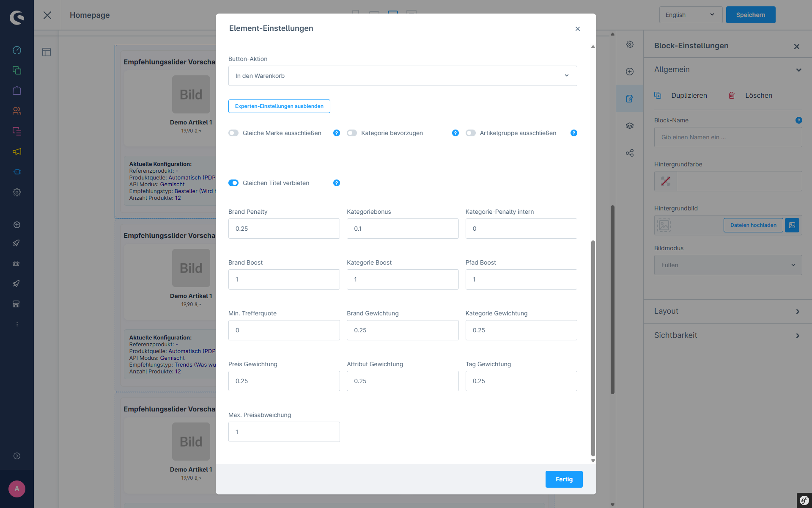Show help for Kategorie bevorzugen
812x508 pixels.
(455, 133)
